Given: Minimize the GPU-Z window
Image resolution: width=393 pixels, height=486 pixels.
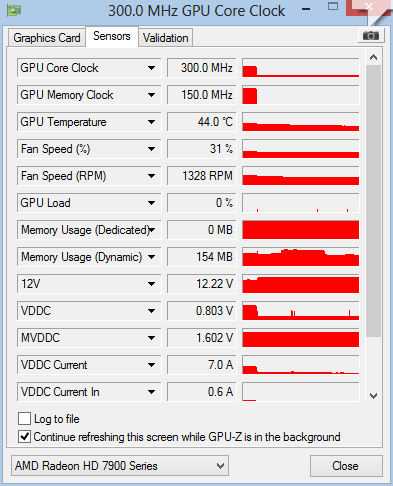Looking at the screenshot, I should tap(306, 9).
